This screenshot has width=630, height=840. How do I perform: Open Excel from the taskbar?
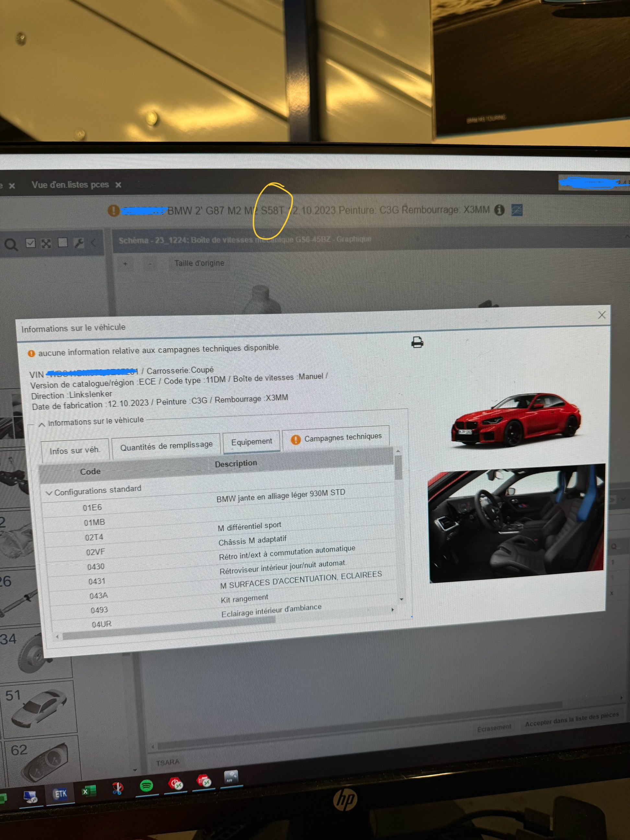click(x=88, y=791)
